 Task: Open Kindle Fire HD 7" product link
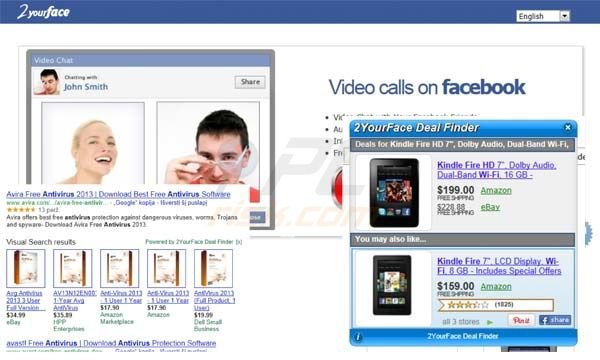click(x=497, y=170)
